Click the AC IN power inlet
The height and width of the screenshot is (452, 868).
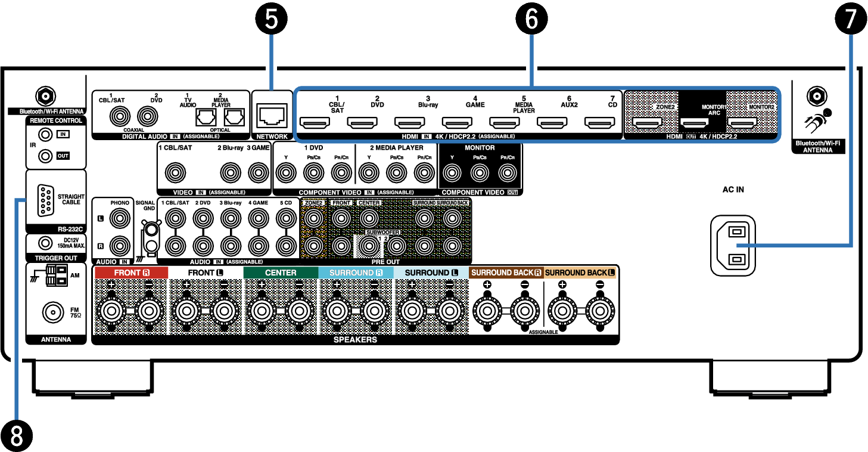[x=732, y=245]
